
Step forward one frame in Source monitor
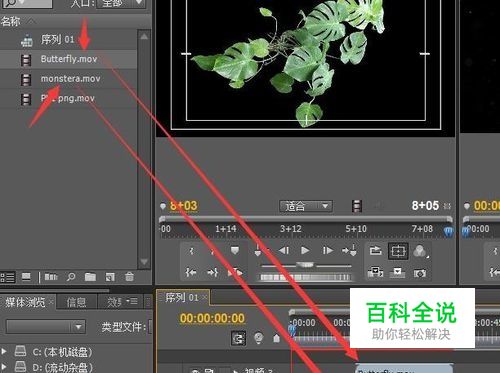(328, 250)
